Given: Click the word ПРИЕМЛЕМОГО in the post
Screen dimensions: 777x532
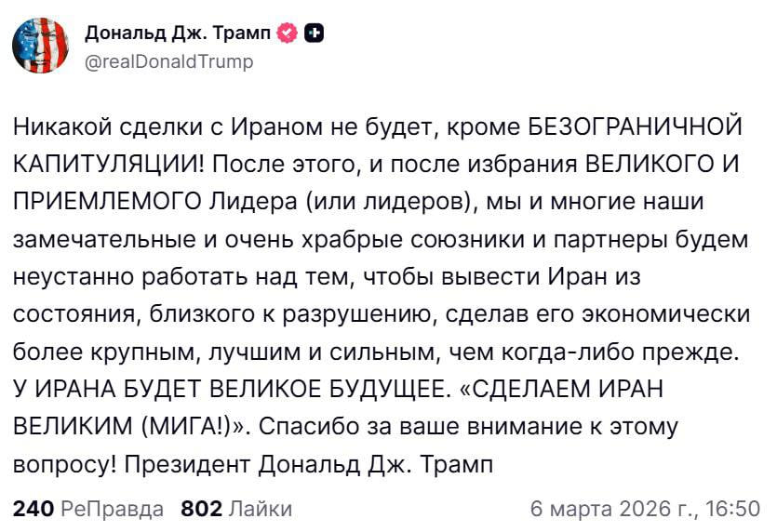Looking at the screenshot, I should 109,201.
